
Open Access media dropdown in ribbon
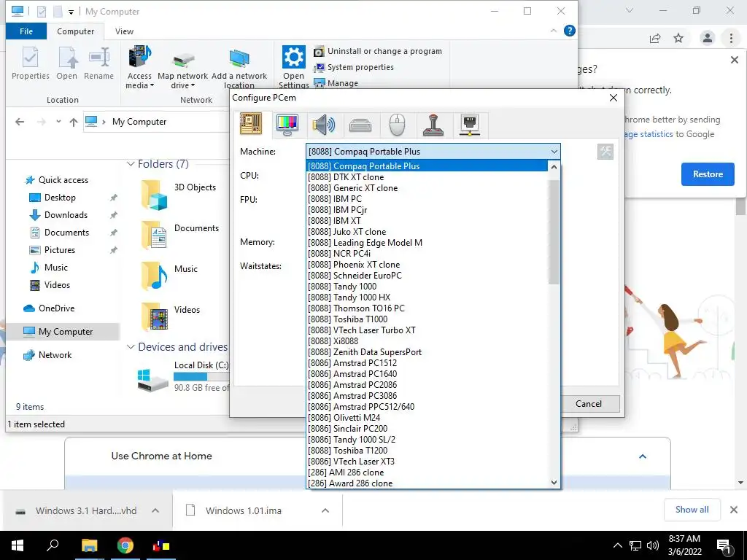pos(139,67)
